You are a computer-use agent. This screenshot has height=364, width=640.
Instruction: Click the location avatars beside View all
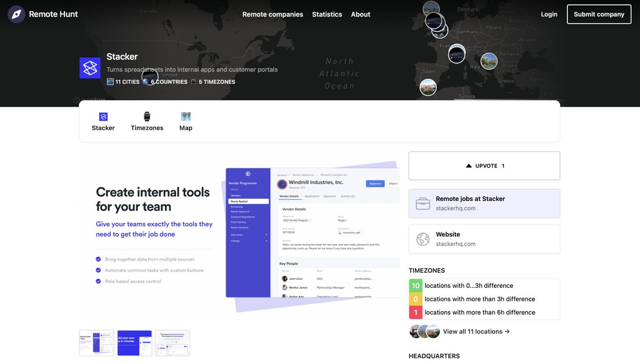point(425,331)
